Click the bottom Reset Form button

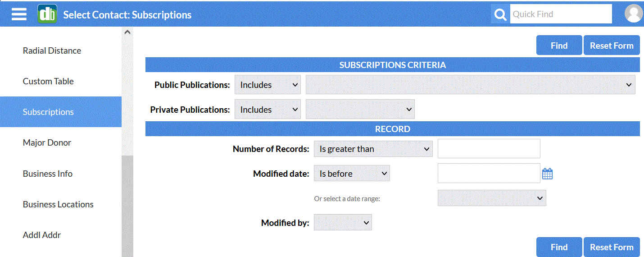[x=612, y=247]
